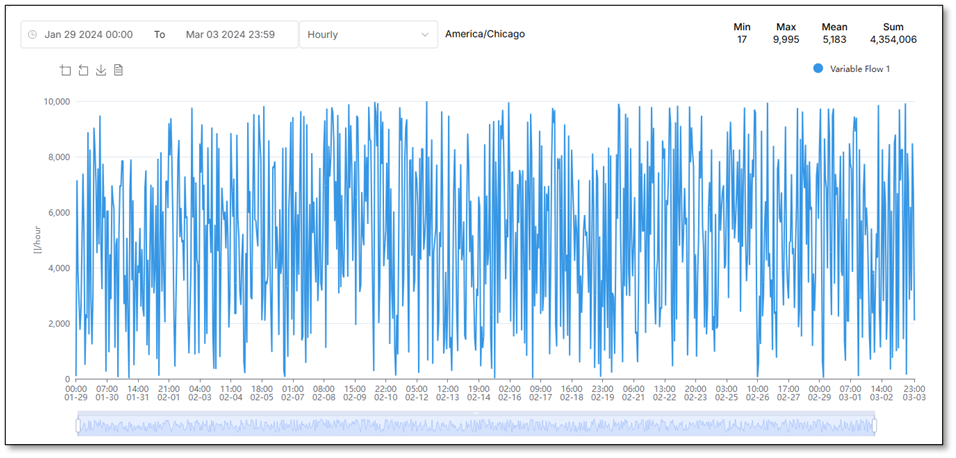
Task: Click the Min value 17
Action: coord(742,40)
